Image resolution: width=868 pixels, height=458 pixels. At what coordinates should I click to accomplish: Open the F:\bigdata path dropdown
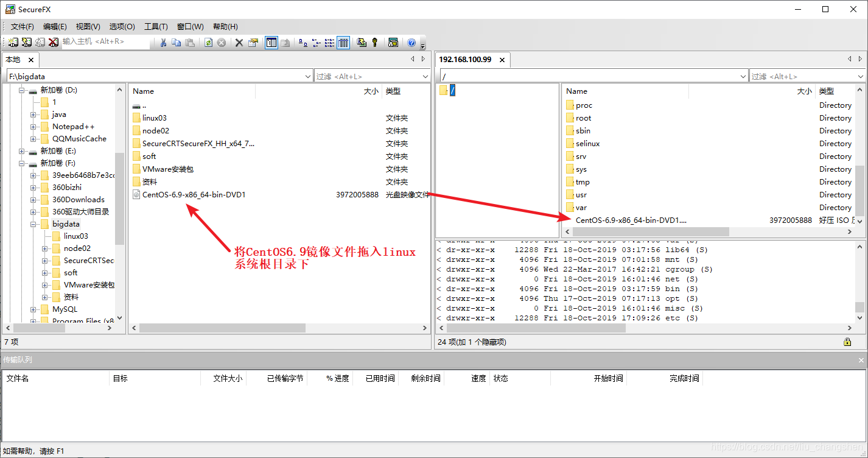click(x=308, y=76)
